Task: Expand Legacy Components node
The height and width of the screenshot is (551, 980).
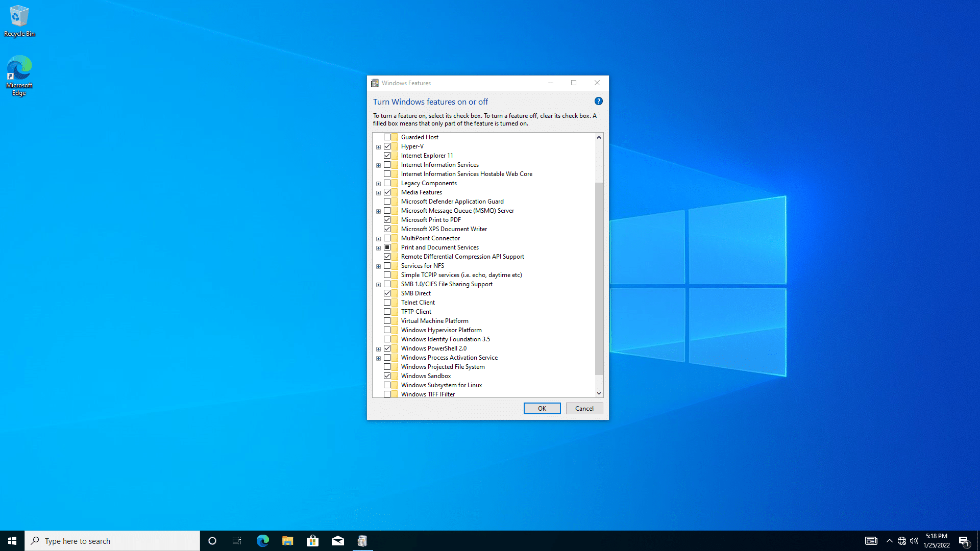Action: [x=379, y=184]
